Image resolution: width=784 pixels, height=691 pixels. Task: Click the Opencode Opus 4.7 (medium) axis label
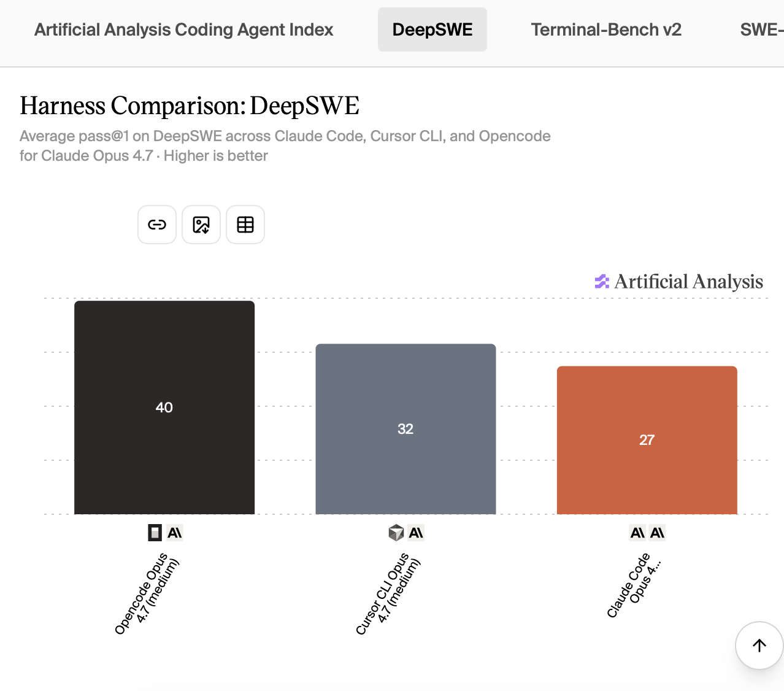[147, 593]
